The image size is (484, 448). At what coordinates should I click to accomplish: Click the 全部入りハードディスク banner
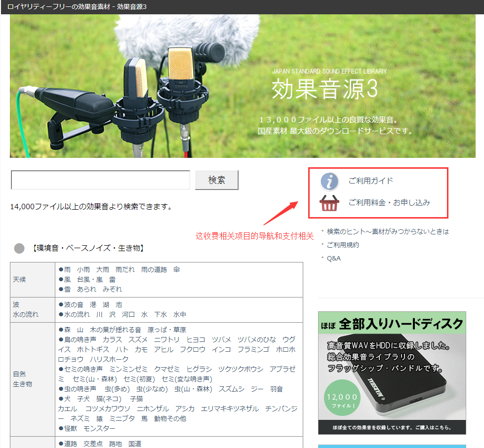tap(392, 373)
